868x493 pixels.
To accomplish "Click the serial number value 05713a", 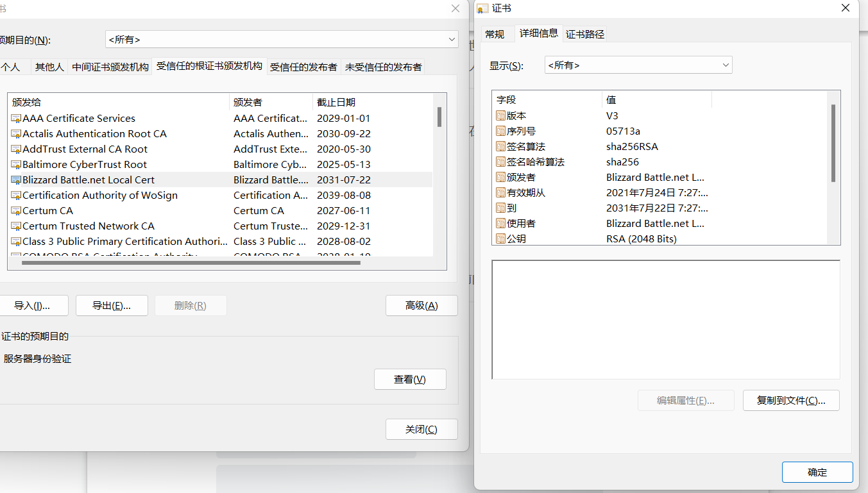I will point(624,131).
